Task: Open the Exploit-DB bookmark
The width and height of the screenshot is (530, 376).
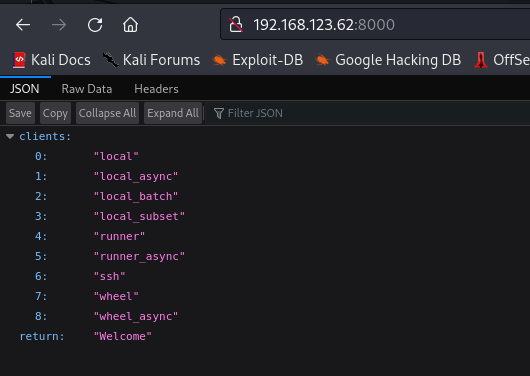Action: pos(258,60)
